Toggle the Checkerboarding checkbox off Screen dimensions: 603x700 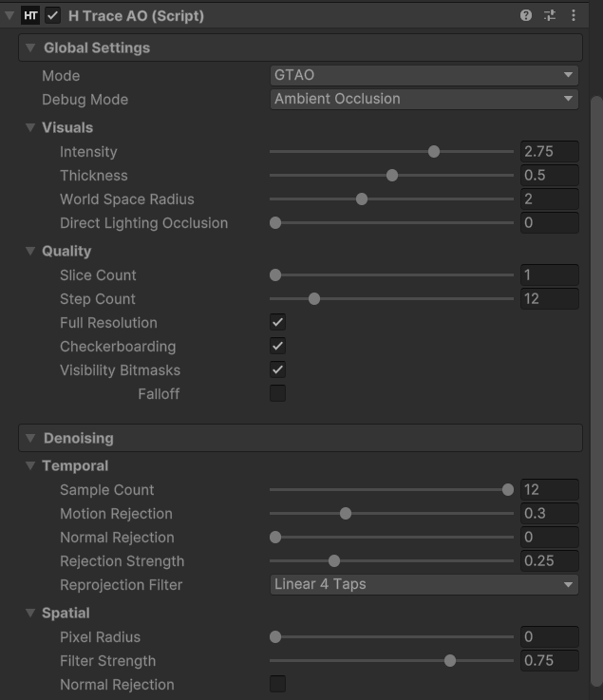(x=277, y=347)
